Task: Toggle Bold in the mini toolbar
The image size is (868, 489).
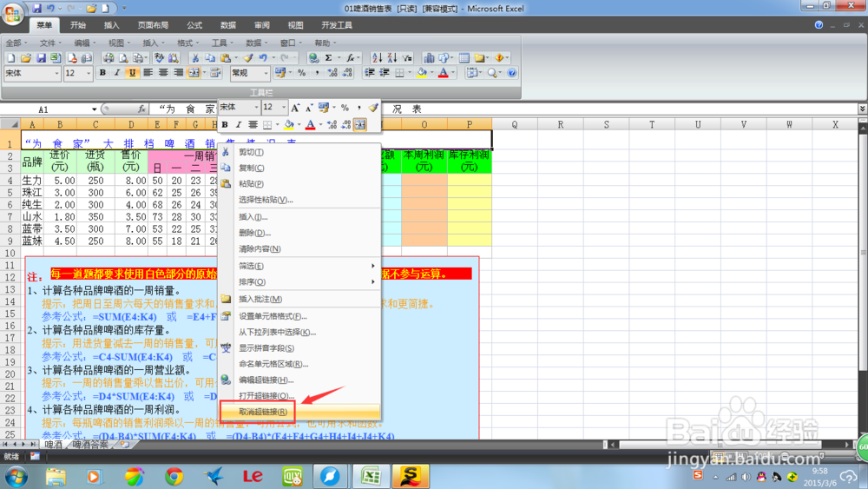Action: click(225, 124)
